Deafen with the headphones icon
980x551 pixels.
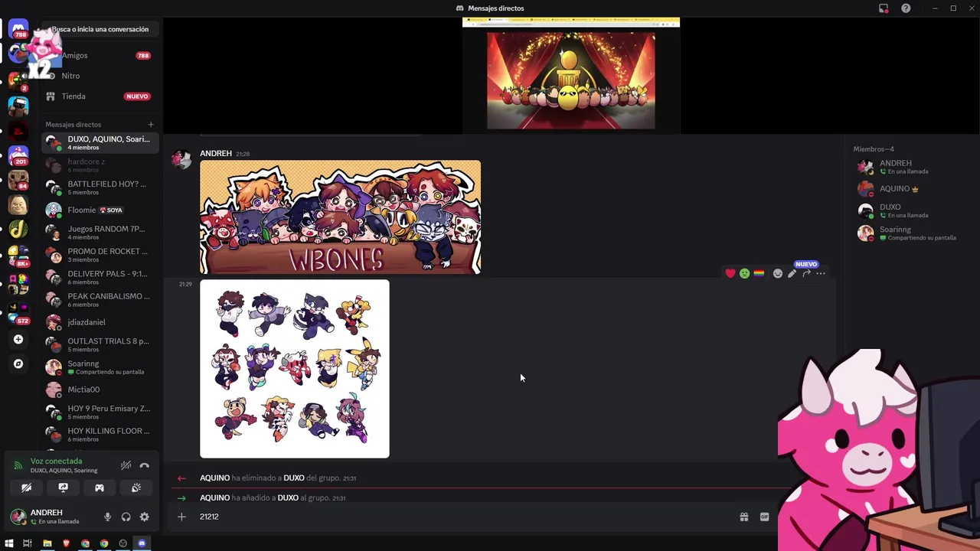pos(126,517)
